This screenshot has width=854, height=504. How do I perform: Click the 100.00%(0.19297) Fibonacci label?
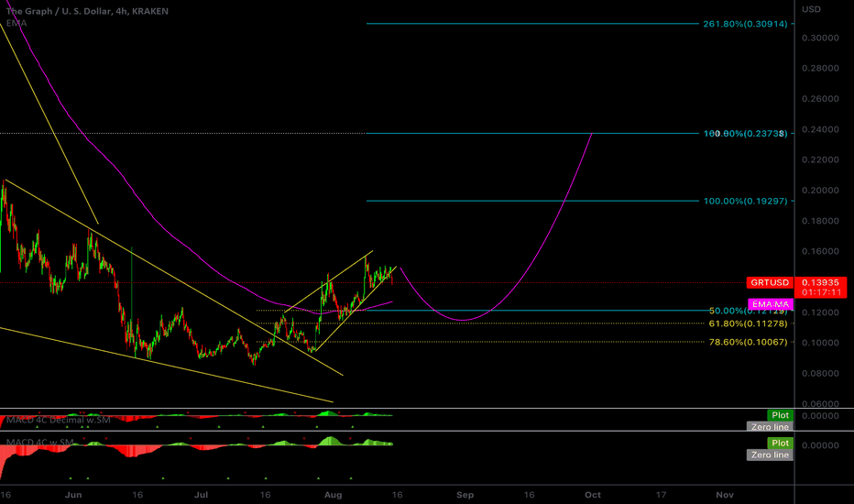click(745, 201)
